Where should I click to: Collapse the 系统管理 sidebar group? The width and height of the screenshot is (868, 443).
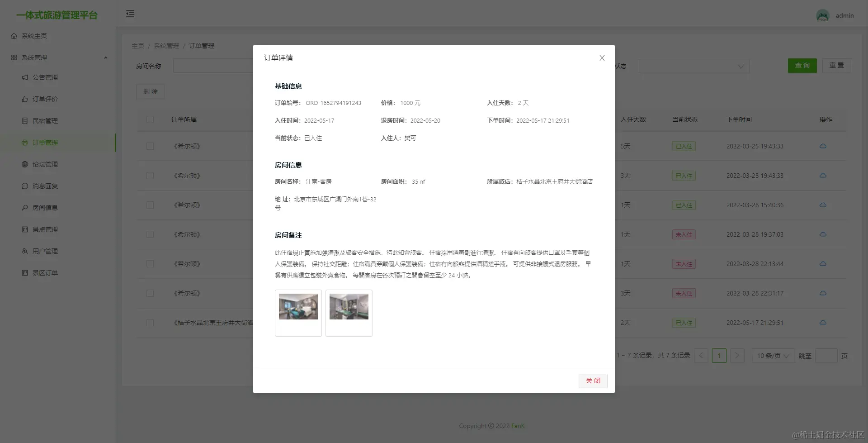click(58, 57)
